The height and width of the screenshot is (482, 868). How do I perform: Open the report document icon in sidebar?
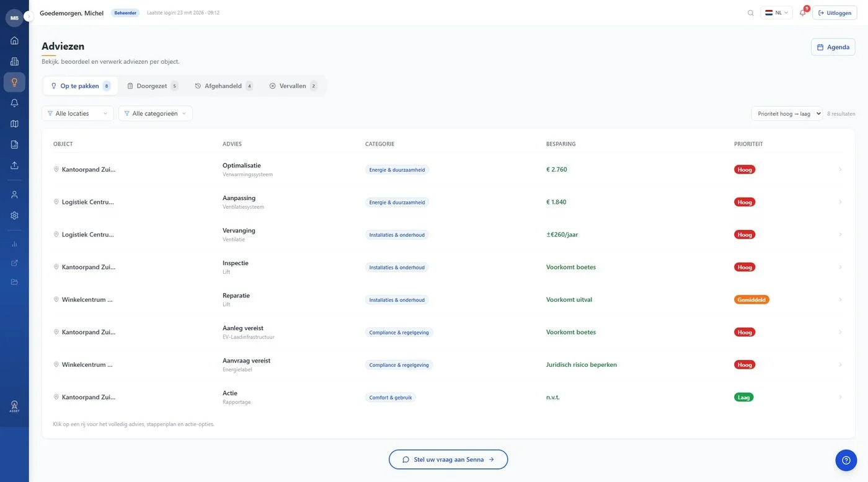(14, 144)
